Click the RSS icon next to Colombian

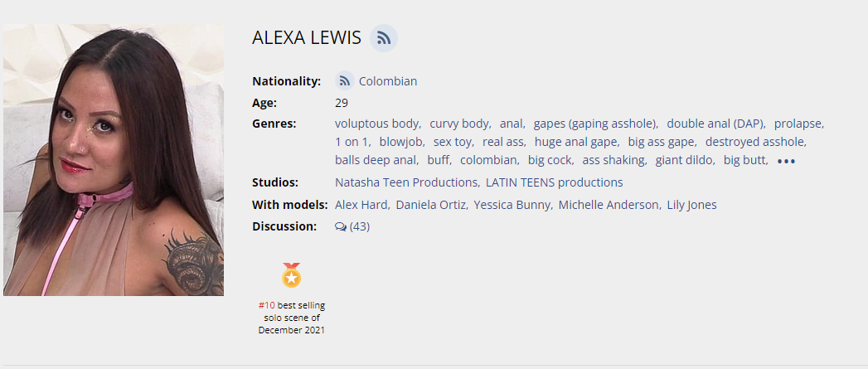pyautogui.click(x=345, y=81)
